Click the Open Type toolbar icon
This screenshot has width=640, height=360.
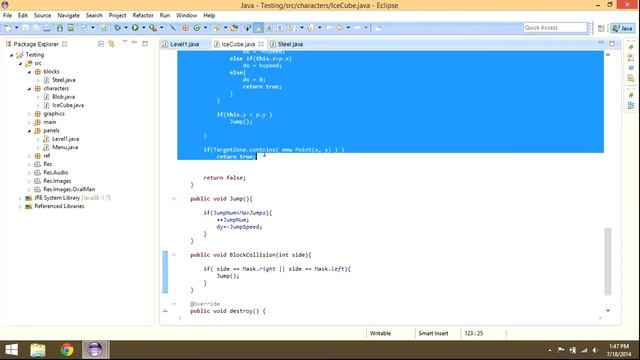[x=217, y=28]
